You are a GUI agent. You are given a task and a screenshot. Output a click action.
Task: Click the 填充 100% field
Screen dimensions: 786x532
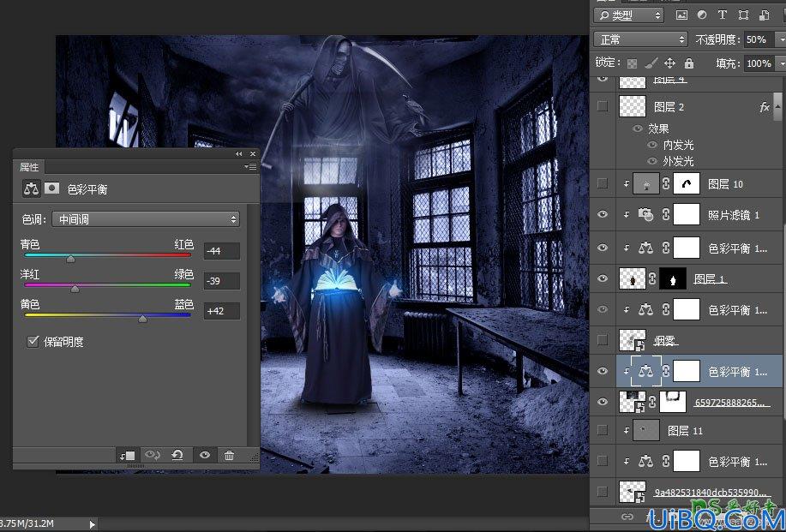click(x=759, y=63)
